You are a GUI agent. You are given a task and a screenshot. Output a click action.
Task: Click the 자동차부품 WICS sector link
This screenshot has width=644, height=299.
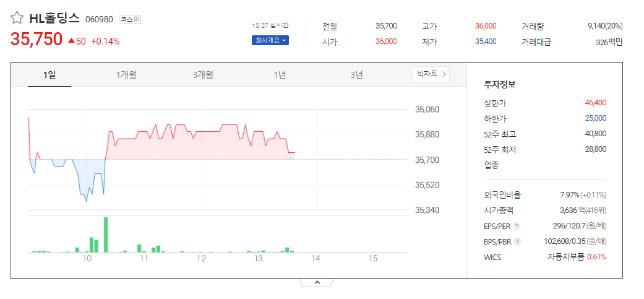click(565, 257)
